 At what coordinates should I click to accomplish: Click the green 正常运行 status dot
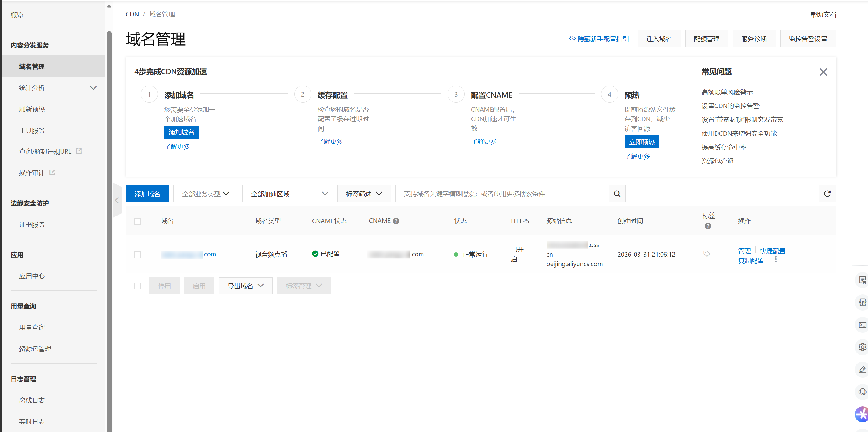tap(456, 255)
